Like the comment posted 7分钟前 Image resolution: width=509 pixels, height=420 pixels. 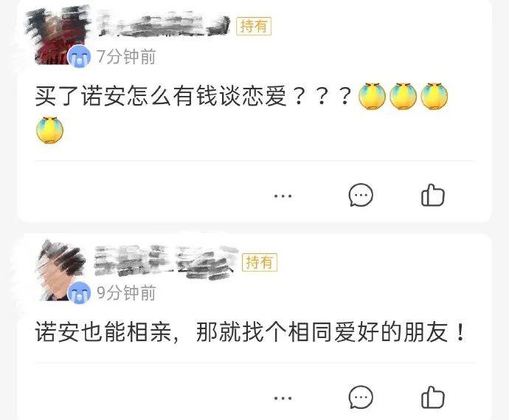click(x=433, y=195)
